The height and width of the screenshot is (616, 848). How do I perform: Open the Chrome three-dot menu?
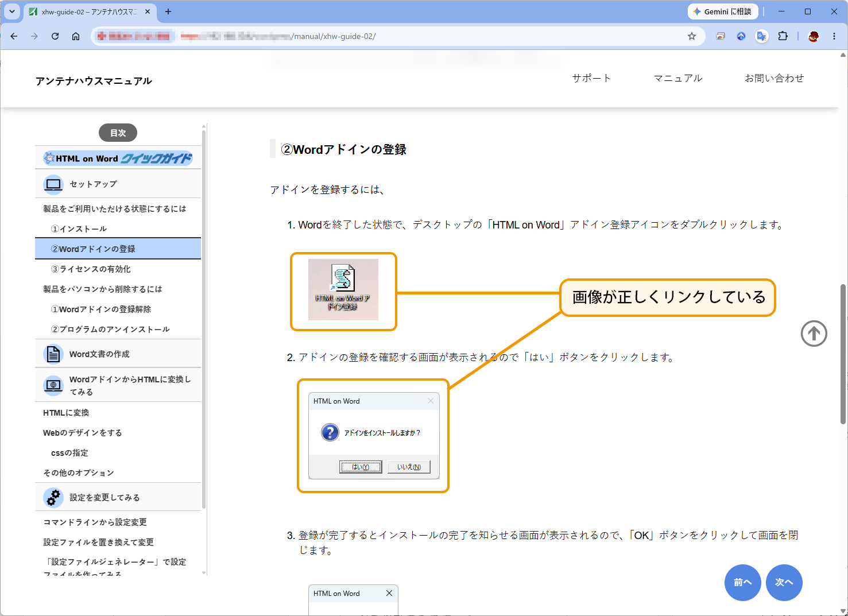834,36
